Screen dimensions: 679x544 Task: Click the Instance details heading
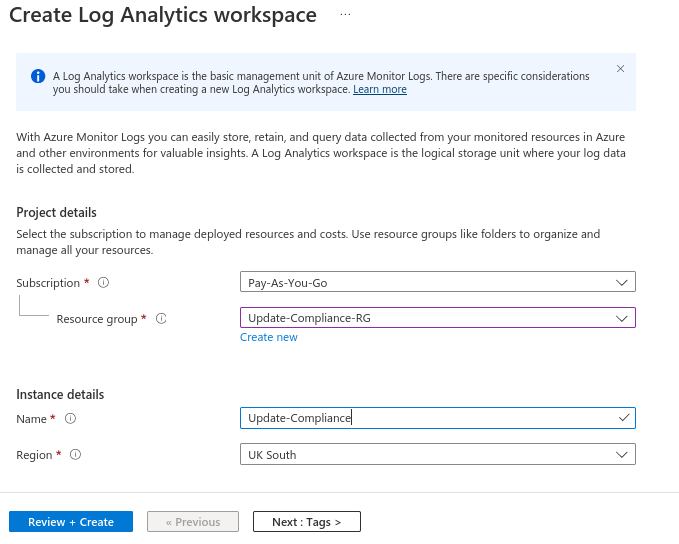click(60, 395)
